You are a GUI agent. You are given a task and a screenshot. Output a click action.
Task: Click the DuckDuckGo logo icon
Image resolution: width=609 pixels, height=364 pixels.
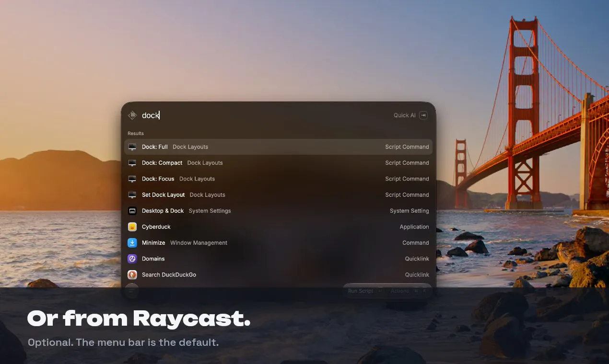[x=132, y=274]
